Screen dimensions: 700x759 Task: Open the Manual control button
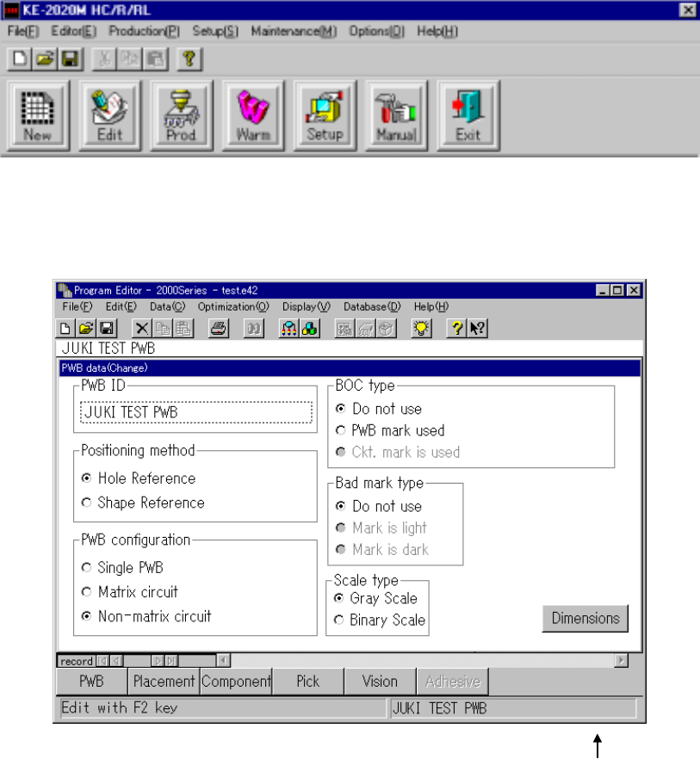[396, 115]
